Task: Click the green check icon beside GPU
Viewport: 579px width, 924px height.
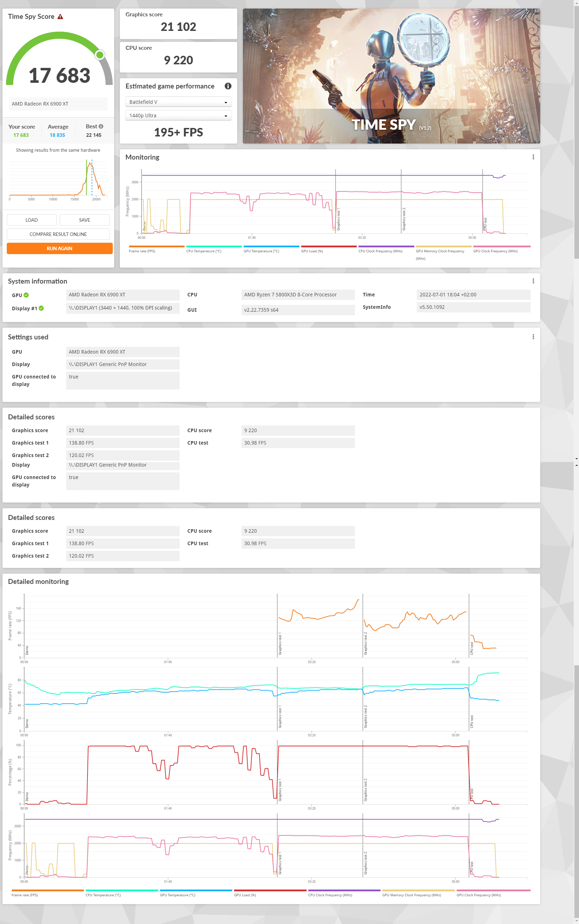Action: pyautogui.click(x=26, y=295)
